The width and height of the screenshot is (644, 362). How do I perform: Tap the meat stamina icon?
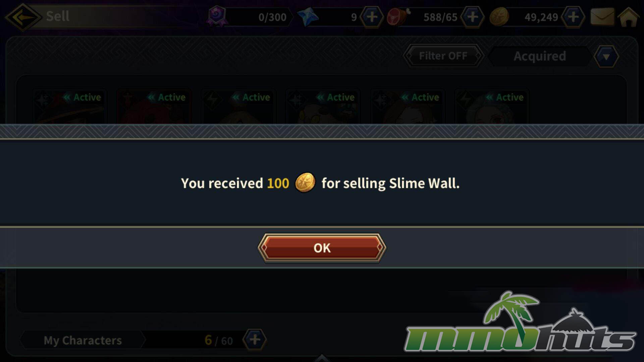pos(398,17)
